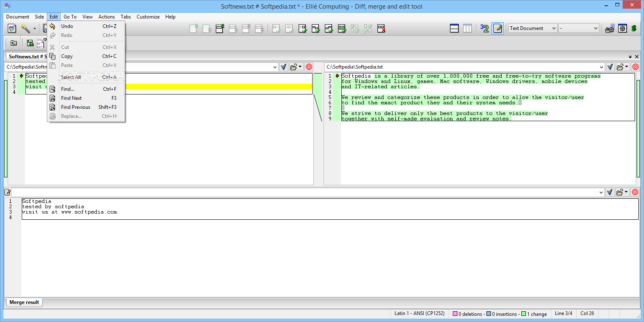This screenshot has height=322, width=644.
Task: Click the first block navigation icon with up arrow
Action: [x=194, y=28]
